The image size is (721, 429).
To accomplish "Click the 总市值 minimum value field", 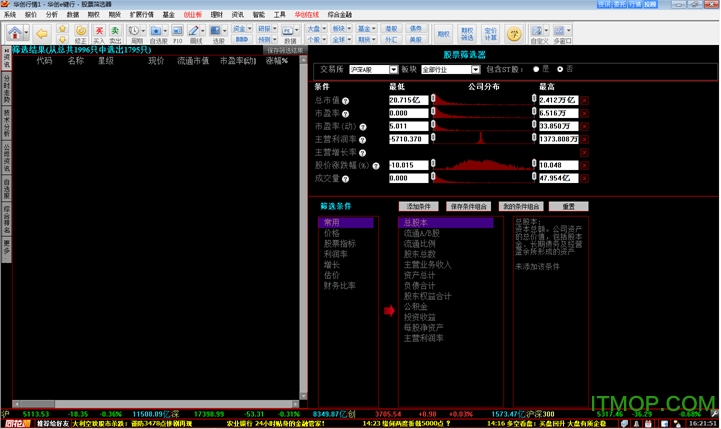I will pyautogui.click(x=408, y=100).
